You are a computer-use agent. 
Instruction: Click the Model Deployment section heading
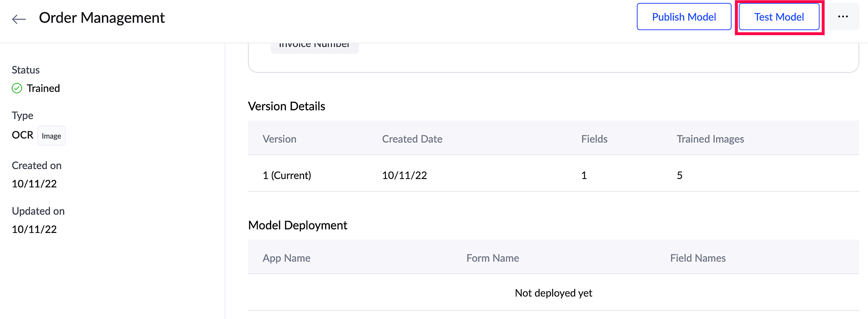coord(298,225)
